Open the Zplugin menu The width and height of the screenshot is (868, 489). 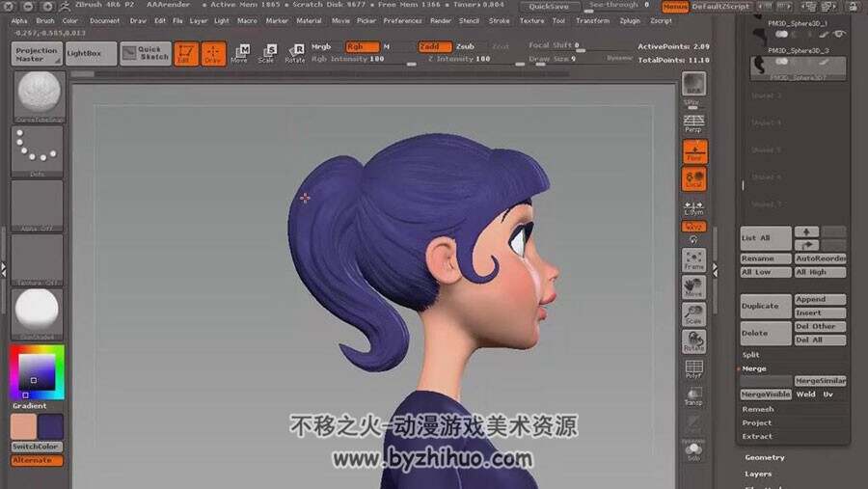tap(630, 20)
